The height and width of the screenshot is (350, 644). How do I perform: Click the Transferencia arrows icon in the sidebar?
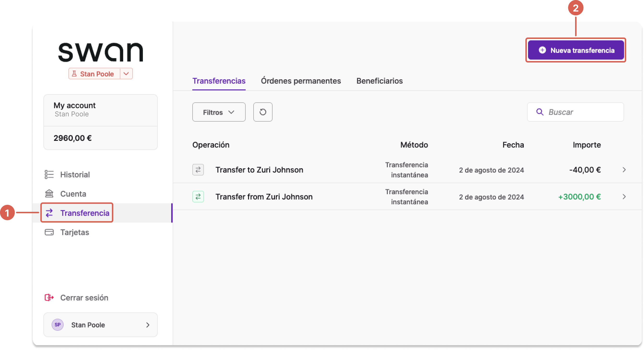[x=49, y=213]
